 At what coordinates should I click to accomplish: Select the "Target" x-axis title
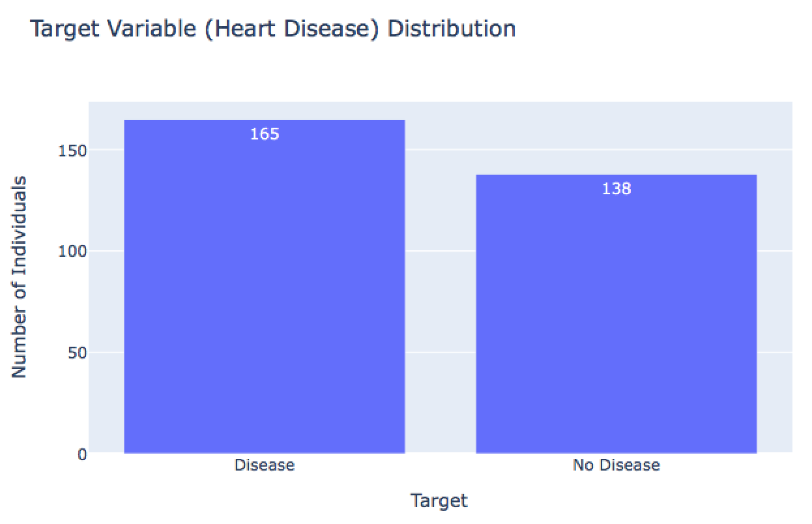tap(439, 501)
